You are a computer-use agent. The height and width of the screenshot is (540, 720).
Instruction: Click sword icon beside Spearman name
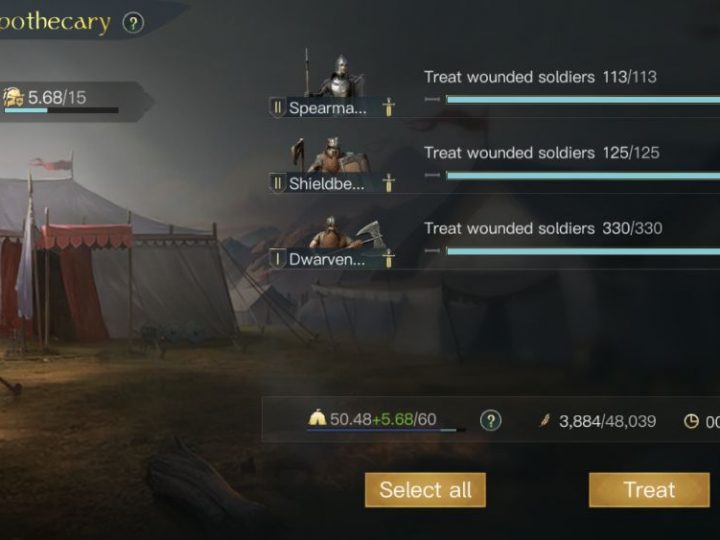(388, 107)
